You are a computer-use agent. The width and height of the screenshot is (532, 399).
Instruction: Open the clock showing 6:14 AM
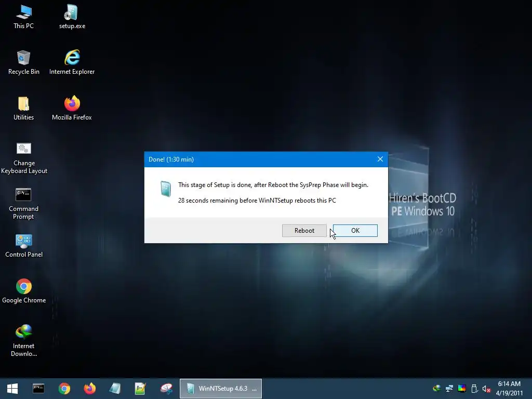[509, 389]
